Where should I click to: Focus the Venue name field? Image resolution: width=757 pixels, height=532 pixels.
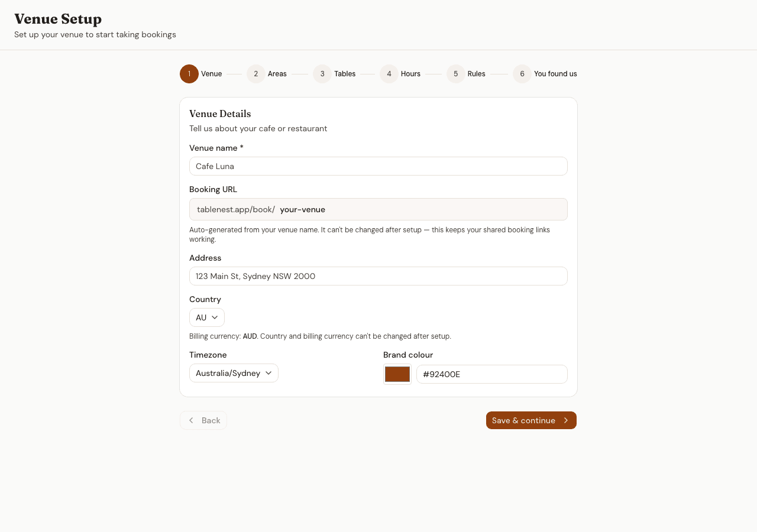point(378,166)
